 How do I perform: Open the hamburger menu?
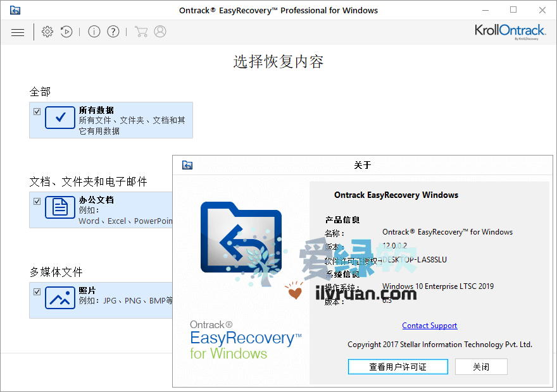[x=18, y=32]
